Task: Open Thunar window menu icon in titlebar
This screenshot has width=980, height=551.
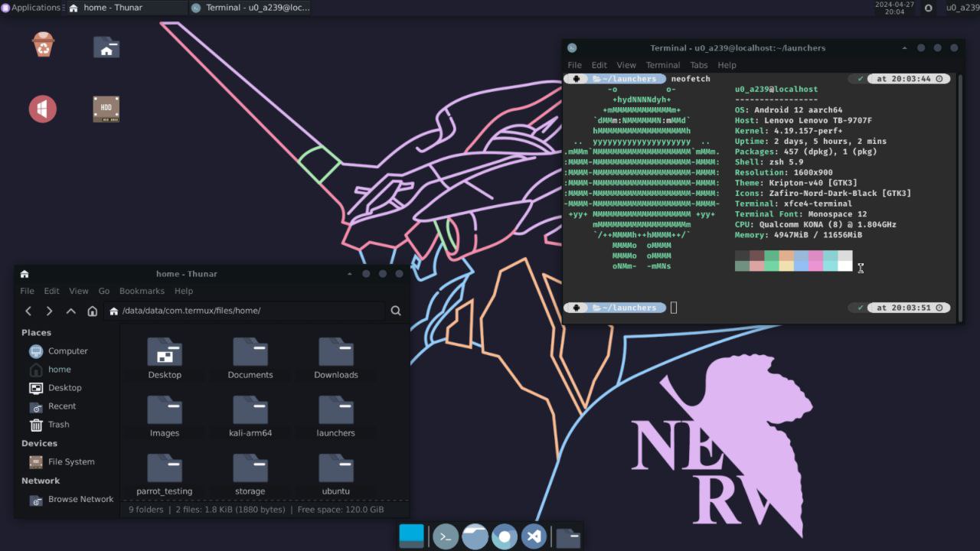Action: click(24, 274)
